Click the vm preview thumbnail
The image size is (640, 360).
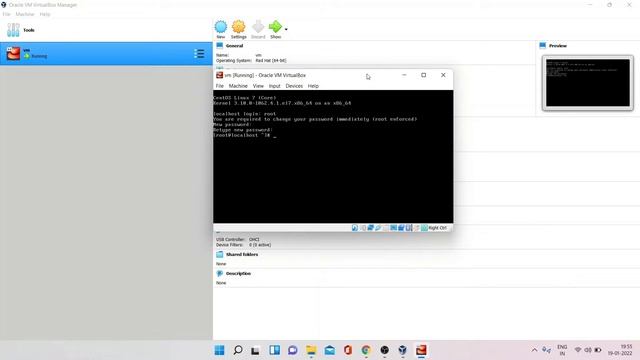pyautogui.click(x=588, y=83)
